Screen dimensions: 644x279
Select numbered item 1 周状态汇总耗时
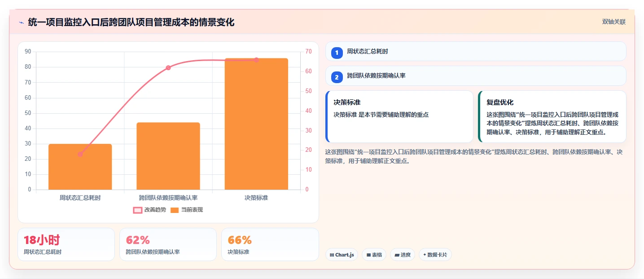point(476,51)
